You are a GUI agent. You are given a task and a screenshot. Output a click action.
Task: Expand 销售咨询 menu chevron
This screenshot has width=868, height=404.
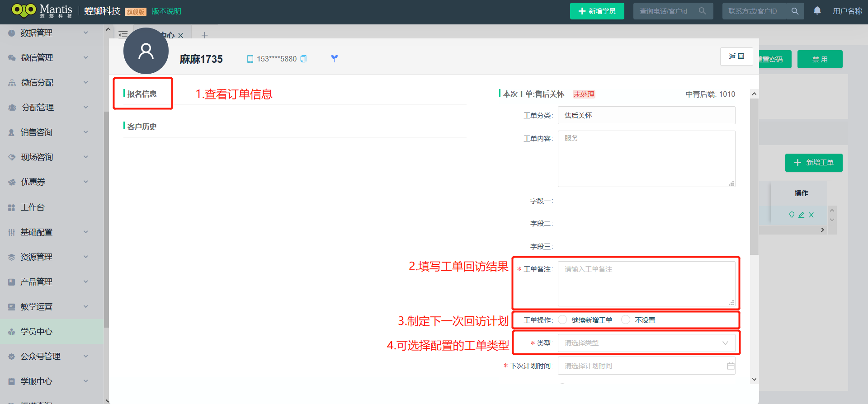click(x=86, y=132)
